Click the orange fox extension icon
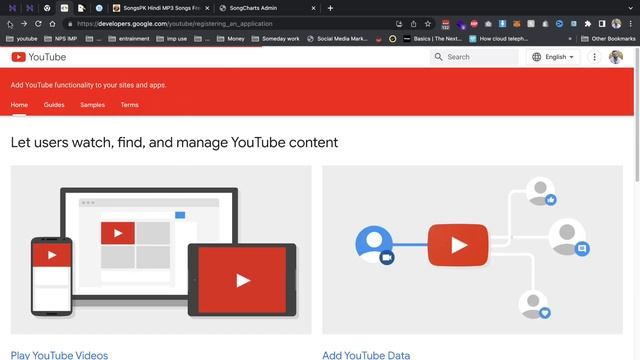Screen dimensions: 640x360 pos(517,24)
